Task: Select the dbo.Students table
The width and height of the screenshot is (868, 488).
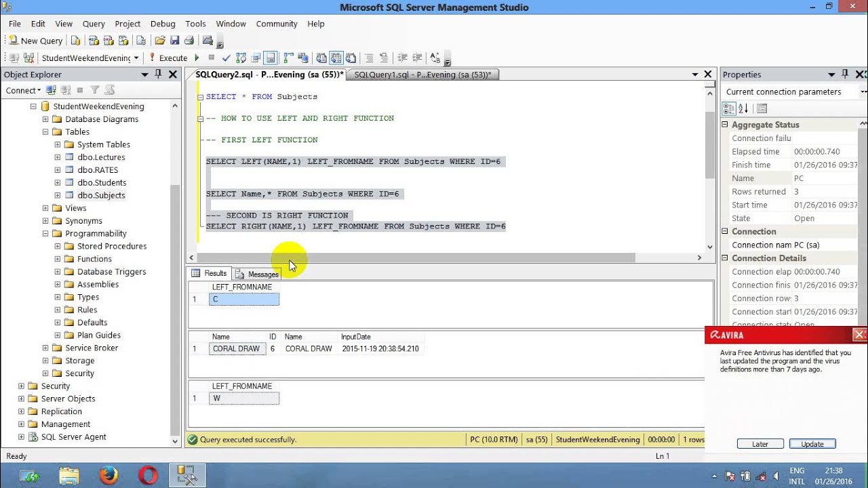Action: [x=102, y=182]
